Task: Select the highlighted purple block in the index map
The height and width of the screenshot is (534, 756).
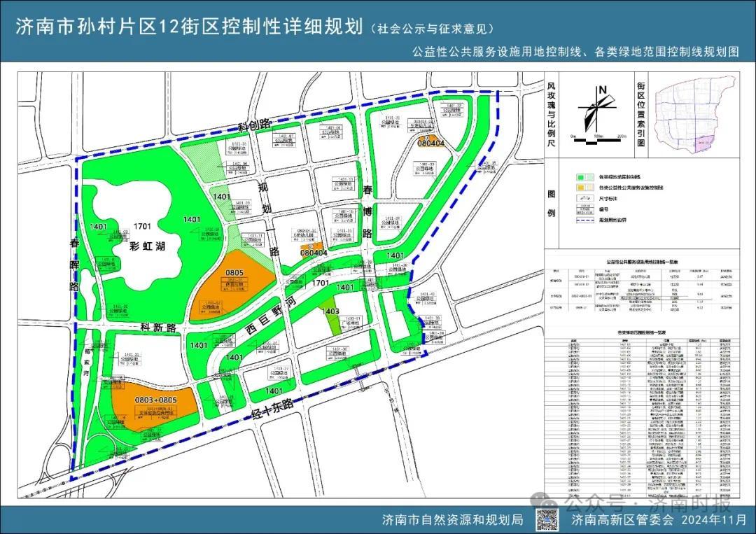Action: (x=703, y=143)
